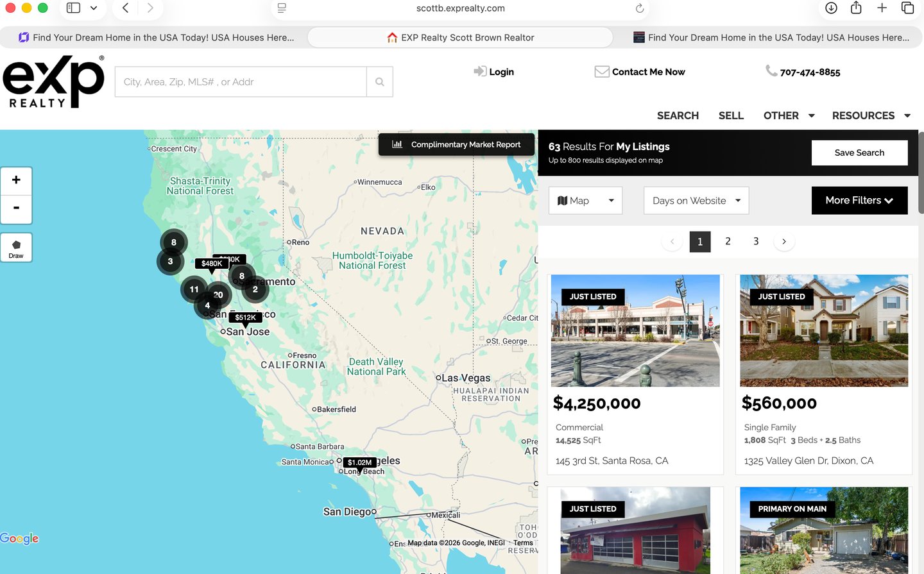Open Safari downloads

pos(832,8)
